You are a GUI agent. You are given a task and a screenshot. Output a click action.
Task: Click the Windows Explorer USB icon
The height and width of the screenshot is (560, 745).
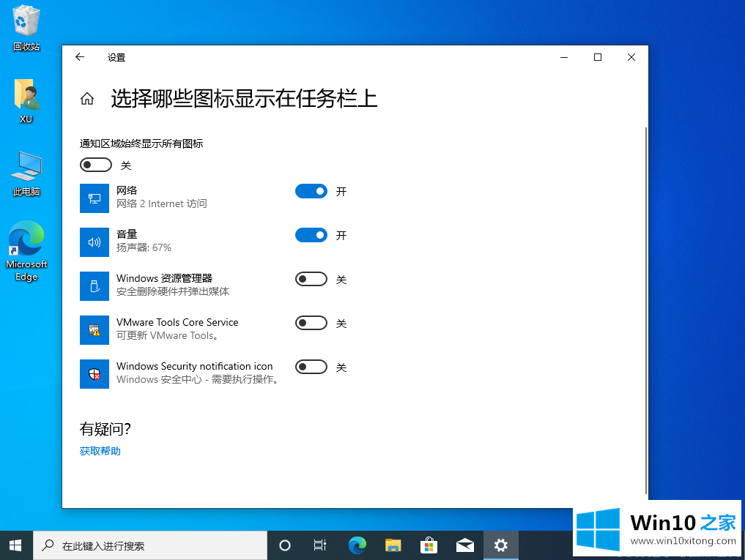[x=94, y=286]
